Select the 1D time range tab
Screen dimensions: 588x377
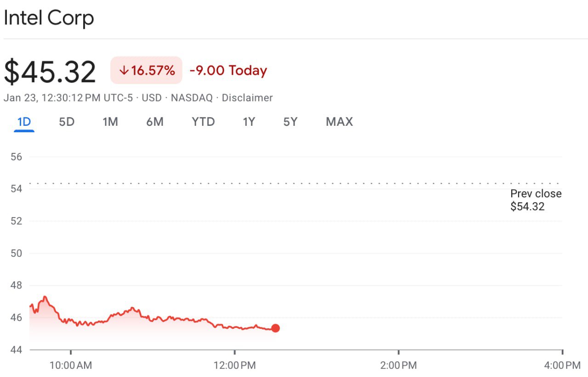[24, 122]
